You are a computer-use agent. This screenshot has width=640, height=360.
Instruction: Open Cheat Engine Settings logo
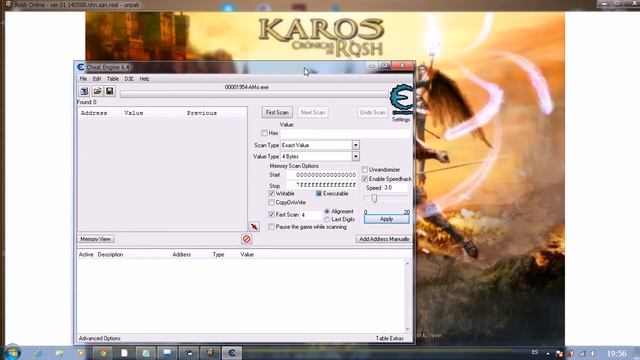click(401, 99)
